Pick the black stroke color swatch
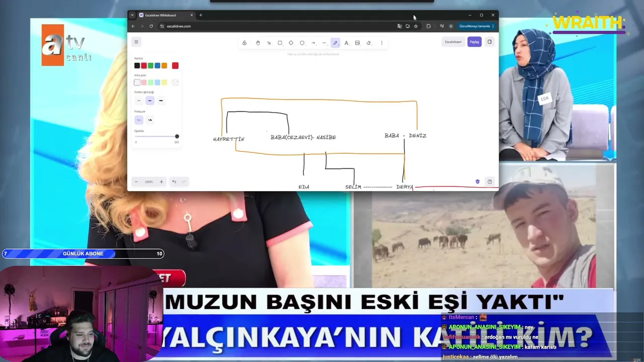The image size is (644, 362). [x=137, y=65]
